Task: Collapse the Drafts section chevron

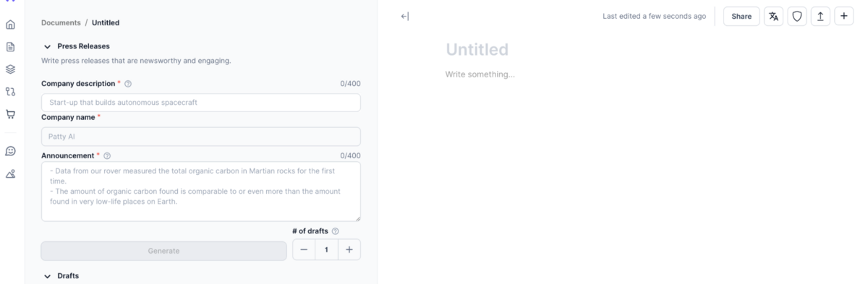Action: [x=48, y=276]
